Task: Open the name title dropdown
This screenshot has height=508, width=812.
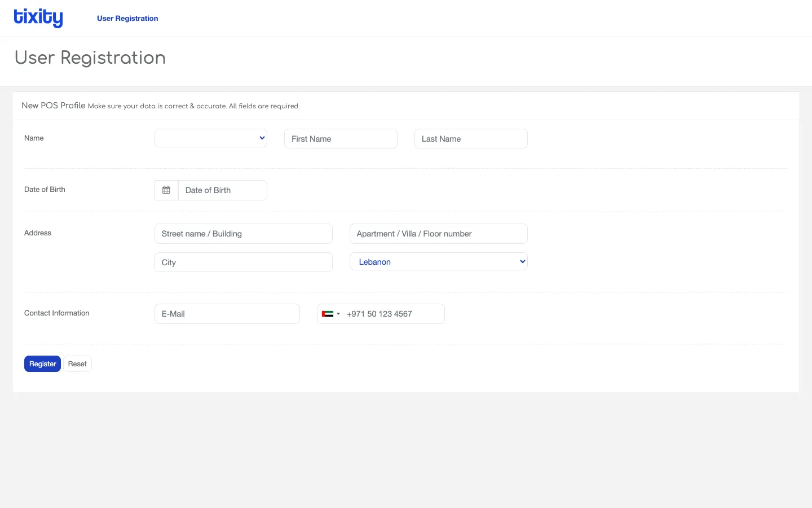Action: 211,138
